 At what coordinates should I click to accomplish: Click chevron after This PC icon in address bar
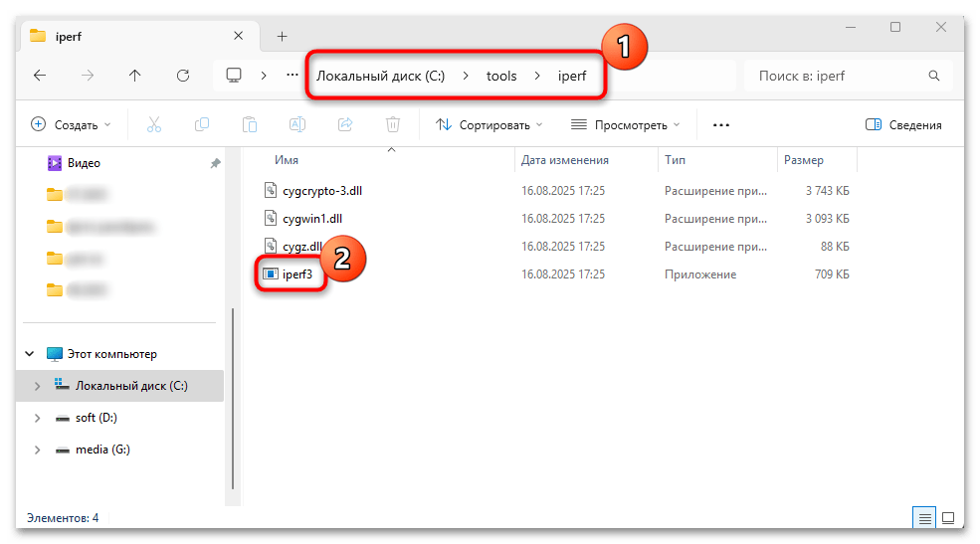coord(264,76)
